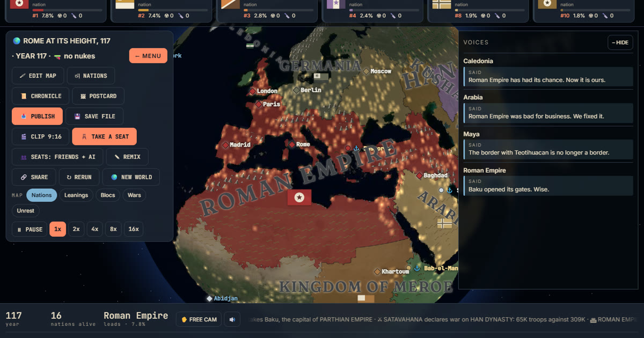
Task: Select the Berlin city marker
Action: click(x=296, y=90)
